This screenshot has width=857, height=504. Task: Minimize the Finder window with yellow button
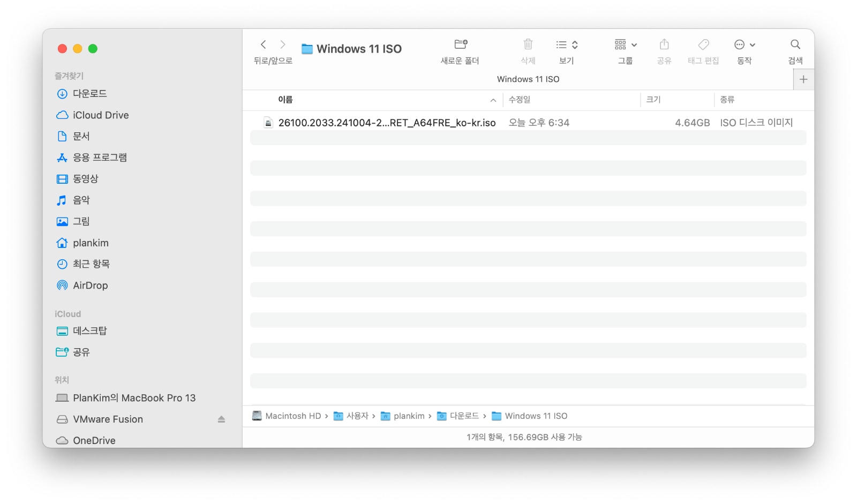click(x=77, y=49)
